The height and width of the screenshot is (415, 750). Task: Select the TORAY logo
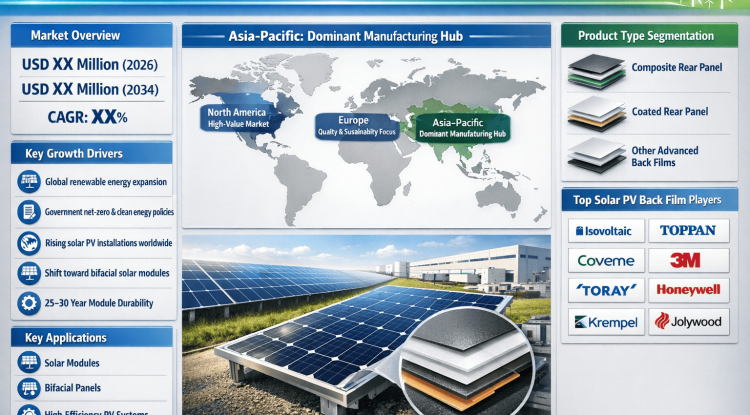(606, 290)
